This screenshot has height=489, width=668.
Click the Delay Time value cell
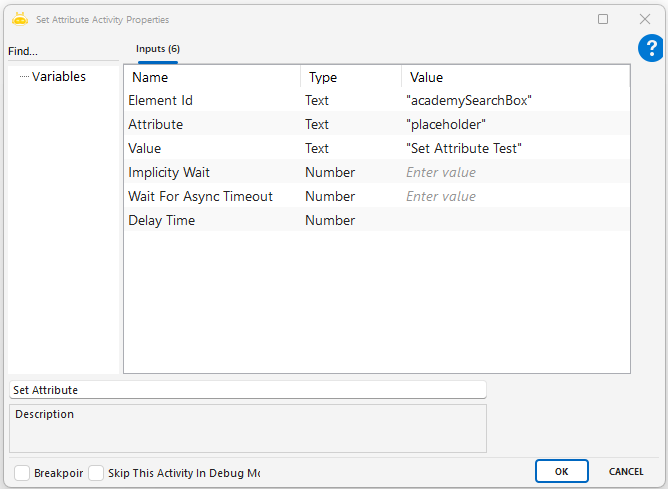tap(514, 220)
